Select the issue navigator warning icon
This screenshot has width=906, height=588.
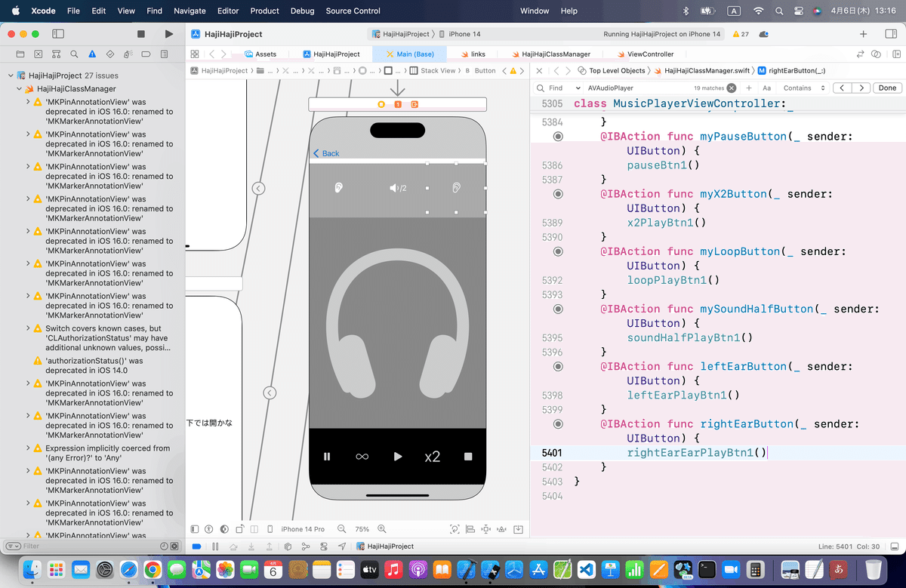click(92, 54)
